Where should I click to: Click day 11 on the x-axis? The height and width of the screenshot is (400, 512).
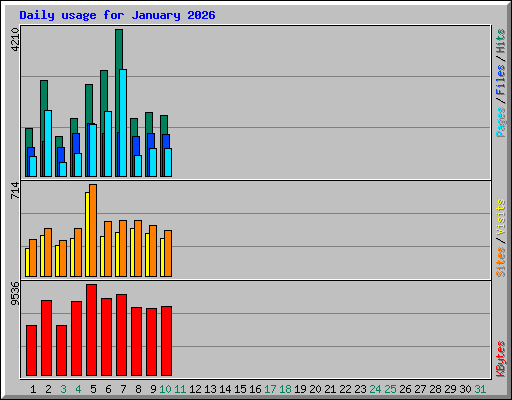click(x=180, y=389)
